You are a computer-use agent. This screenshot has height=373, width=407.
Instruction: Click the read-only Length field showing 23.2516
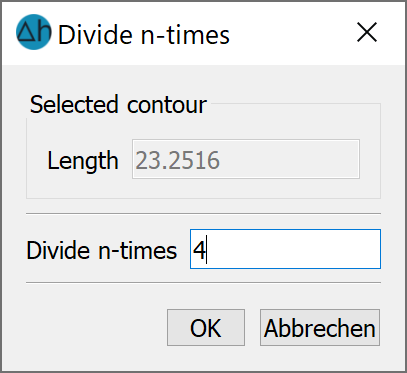pos(246,159)
